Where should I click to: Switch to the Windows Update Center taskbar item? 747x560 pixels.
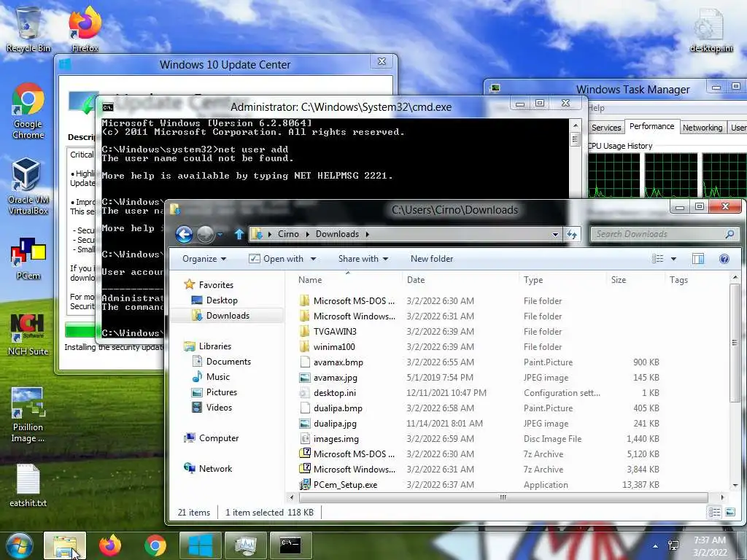point(201,545)
